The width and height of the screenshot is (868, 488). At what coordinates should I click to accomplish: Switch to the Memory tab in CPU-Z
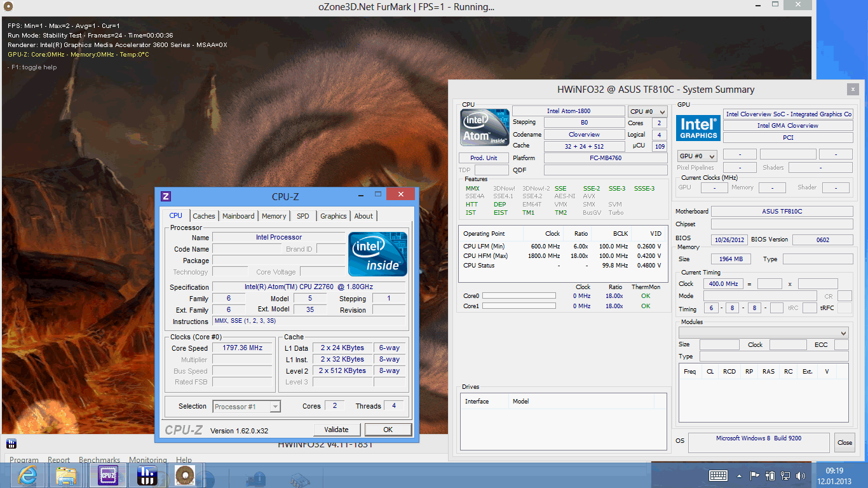tap(274, 216)
